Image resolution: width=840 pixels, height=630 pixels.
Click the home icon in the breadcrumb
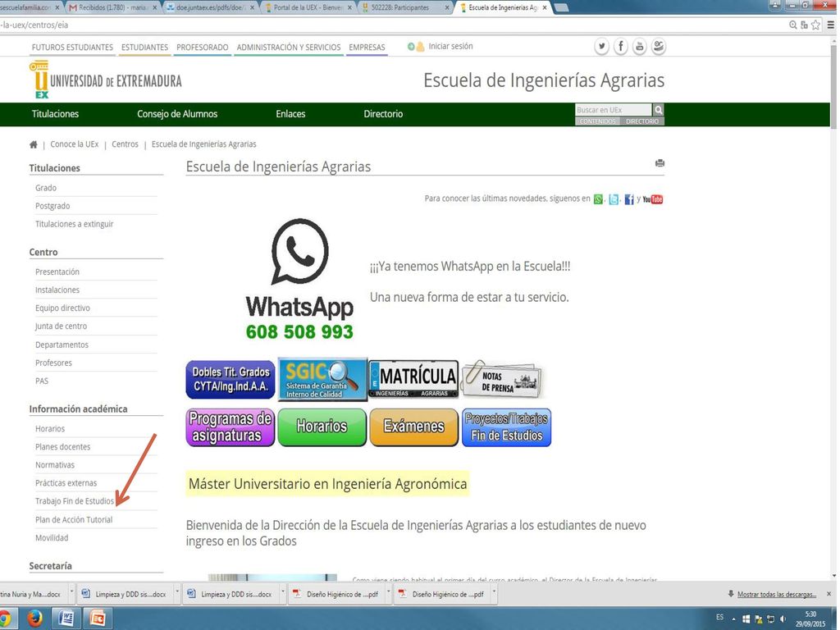[x=33, y=144]
